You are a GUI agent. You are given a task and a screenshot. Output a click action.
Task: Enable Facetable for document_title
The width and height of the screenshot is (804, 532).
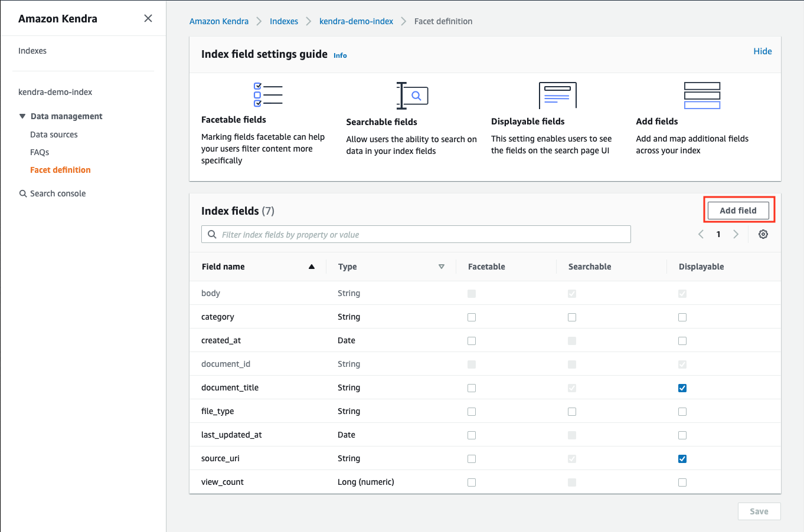pos(472,387)
